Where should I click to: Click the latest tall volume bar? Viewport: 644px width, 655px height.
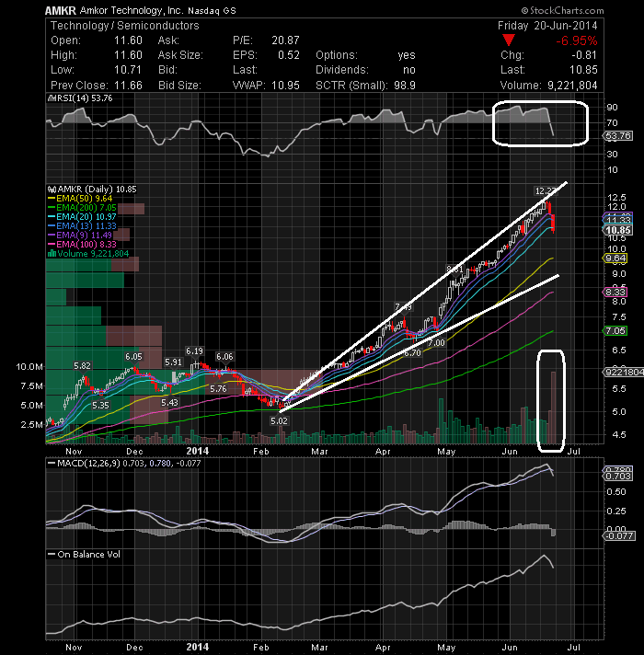pyautogui.click(x=553, y=408)
